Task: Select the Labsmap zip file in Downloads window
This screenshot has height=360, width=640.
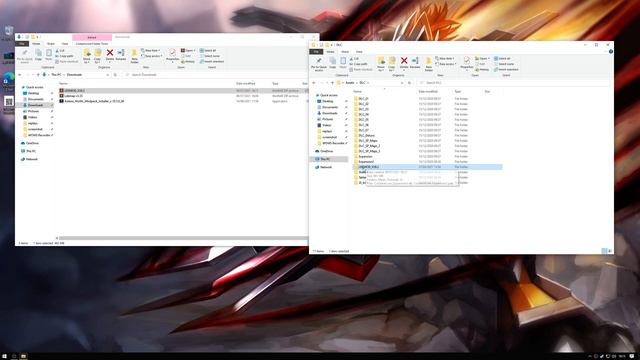Action: click(x=73, y=96)
